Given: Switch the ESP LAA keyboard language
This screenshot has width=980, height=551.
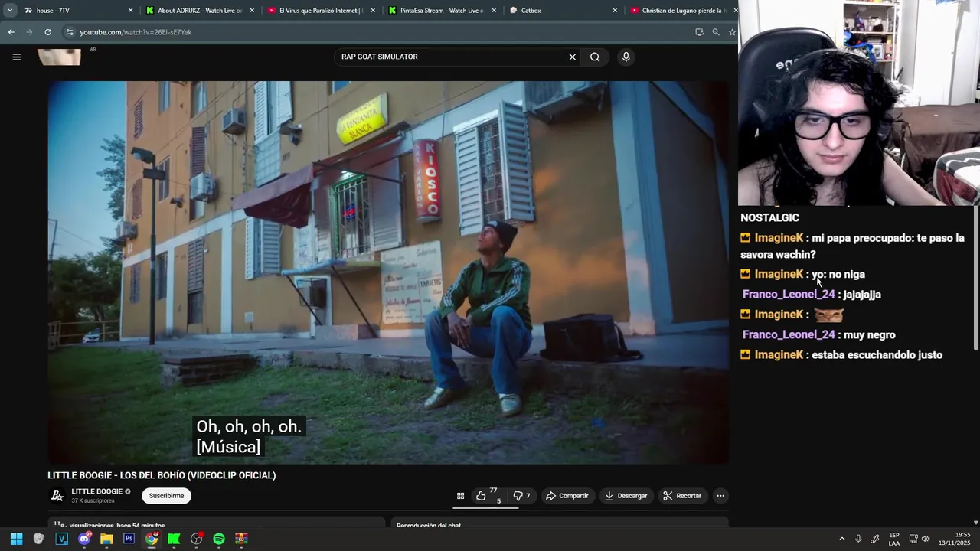Looking at the screenshot, I should (x=894, y=539).
